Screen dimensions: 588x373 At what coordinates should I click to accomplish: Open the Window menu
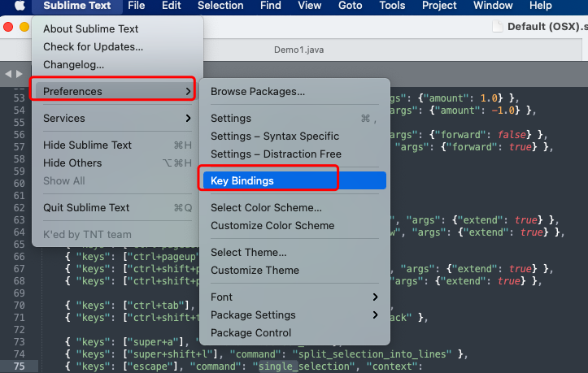pos(493,6)
